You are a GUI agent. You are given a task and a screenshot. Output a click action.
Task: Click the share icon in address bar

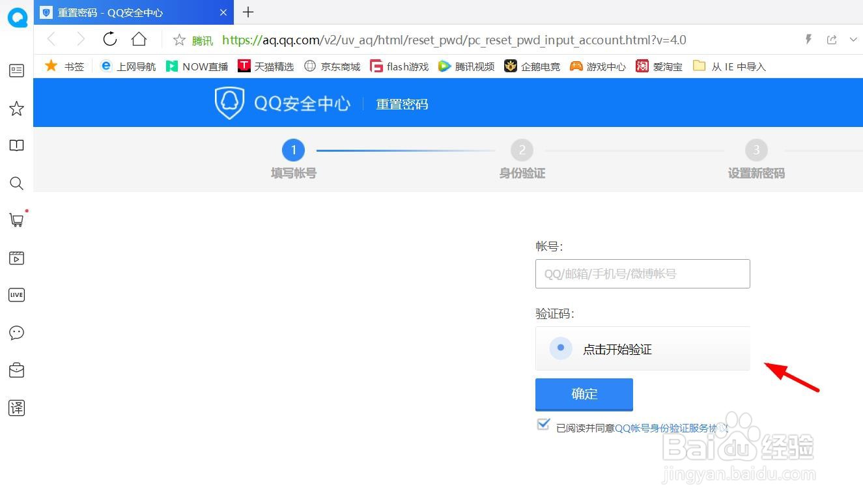pos(832,40)
